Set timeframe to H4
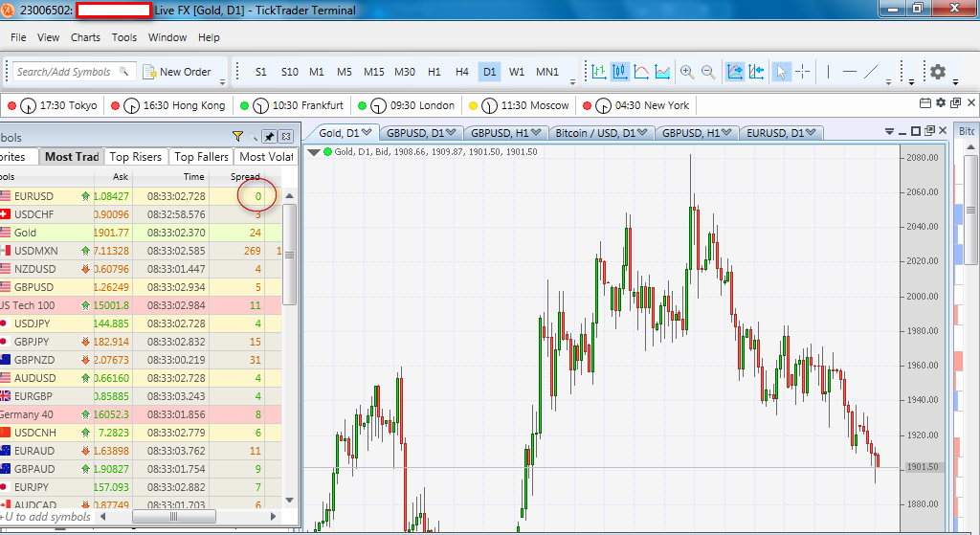Viewport: 980px width, 535px height. tap(462, 72)
